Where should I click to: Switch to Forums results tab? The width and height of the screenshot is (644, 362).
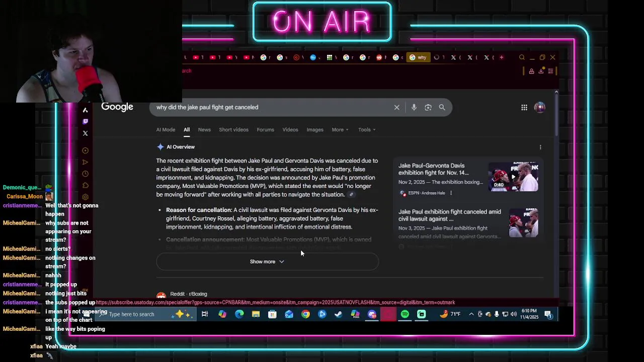pyautogui.click(x=265, y=130)
